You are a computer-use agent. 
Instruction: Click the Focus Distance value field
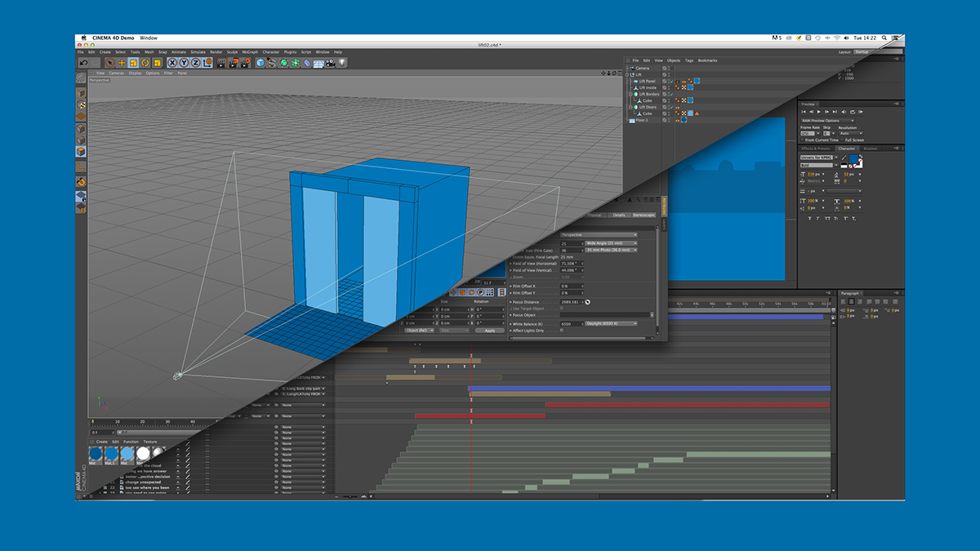point(572,302)
